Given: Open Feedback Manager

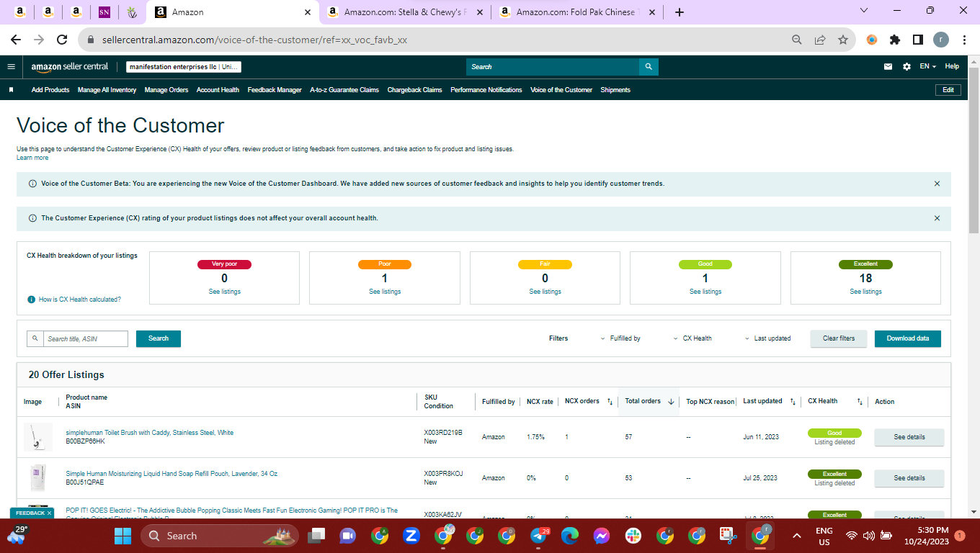Looking at the screenshot, I should pyautogui.click(x=275, y=90).
